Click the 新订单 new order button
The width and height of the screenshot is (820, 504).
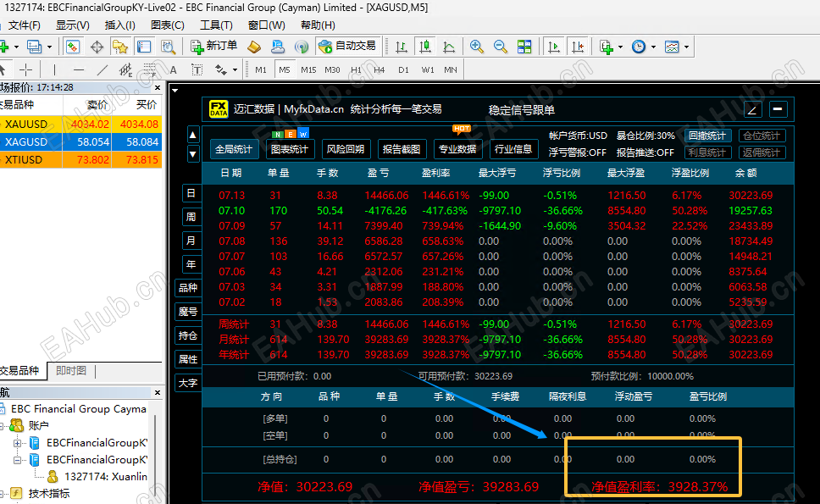(213, 47)
